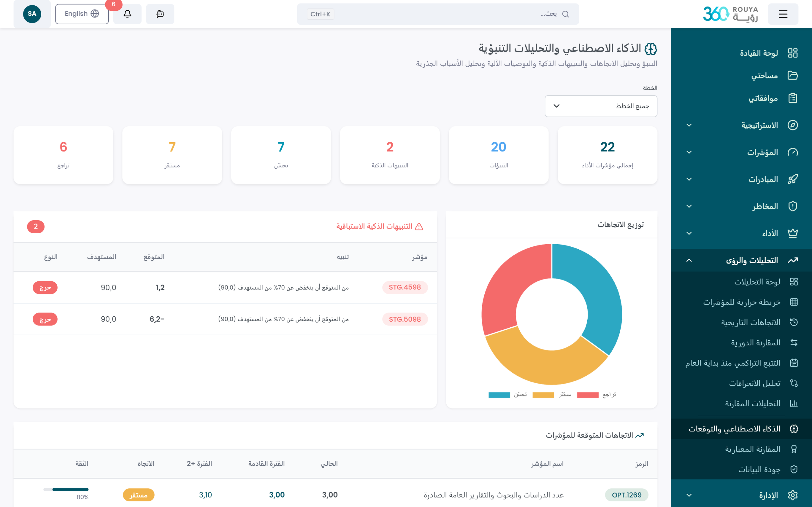Click the 80% confidence progress bar
This screenshot has height=507, width=812.
[x=66, y=490]
